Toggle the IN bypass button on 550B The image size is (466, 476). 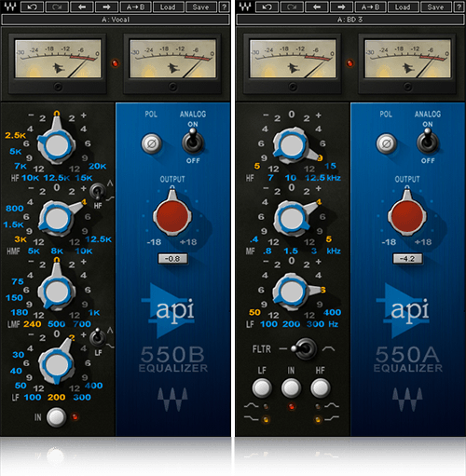tap(56, 417)
